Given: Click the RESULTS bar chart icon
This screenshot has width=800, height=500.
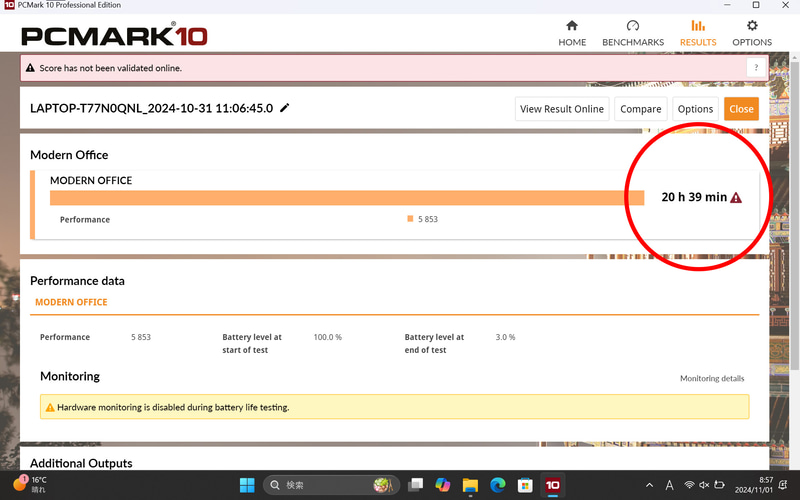Looking at the screenshot, I should pos(698,25).
